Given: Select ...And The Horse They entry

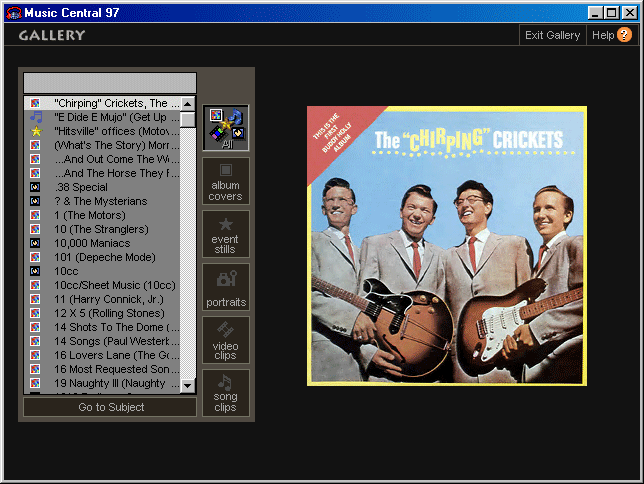Looking at the screenshot, I should click(x=102, y=173).
